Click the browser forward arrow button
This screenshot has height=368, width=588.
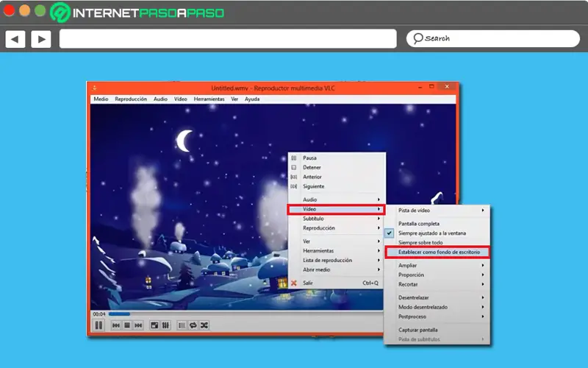point(41,39)
